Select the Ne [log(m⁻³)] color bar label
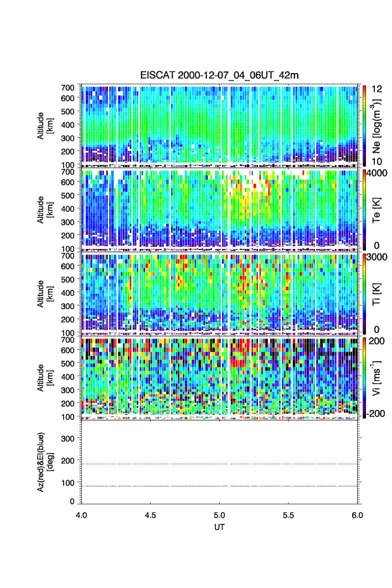The image size is (392, 588). [x=377, y=126]
